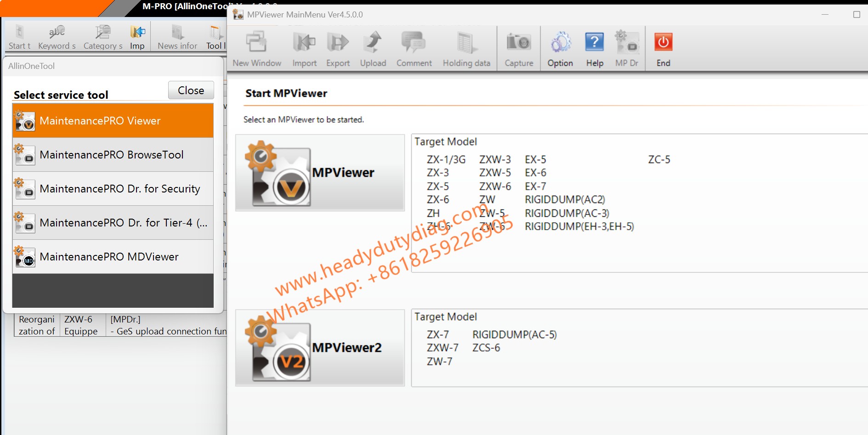This screenshot has width=868, height=435.
Task: Maximize the MPViewer MainMenu window
Action: pyautogui.click(x=857, y=14)
